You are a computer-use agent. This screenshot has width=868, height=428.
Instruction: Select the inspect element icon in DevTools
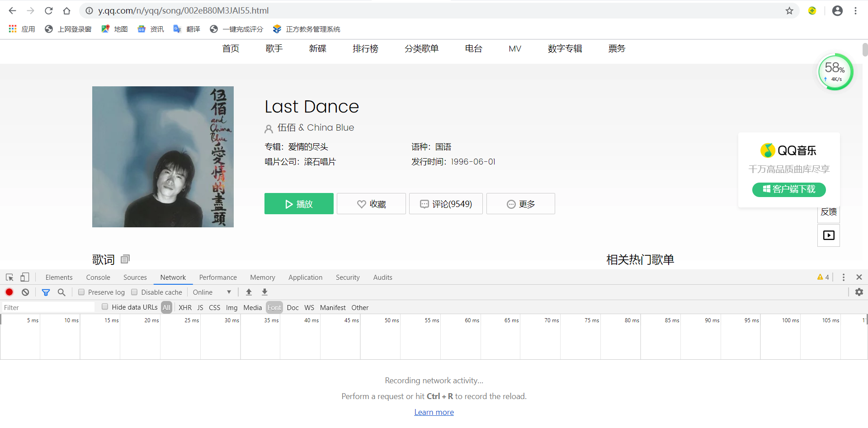[x=9, y=277]
